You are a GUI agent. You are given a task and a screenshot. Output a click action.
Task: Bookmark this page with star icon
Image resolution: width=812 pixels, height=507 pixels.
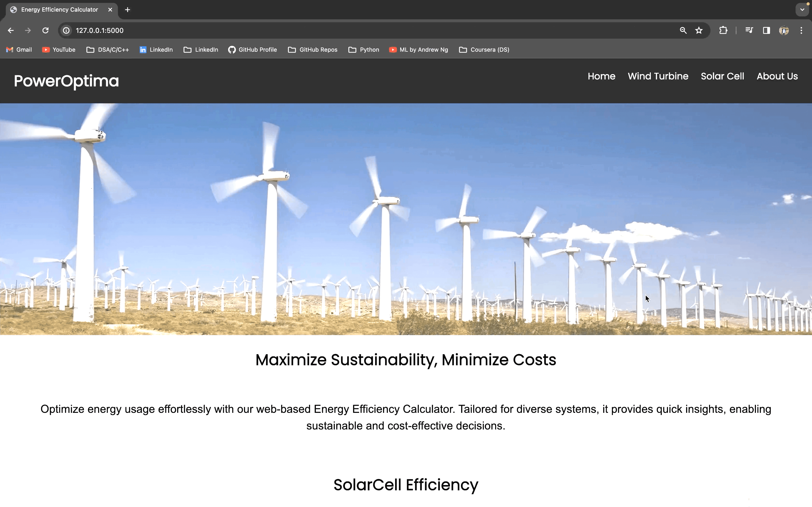point(699,30)
